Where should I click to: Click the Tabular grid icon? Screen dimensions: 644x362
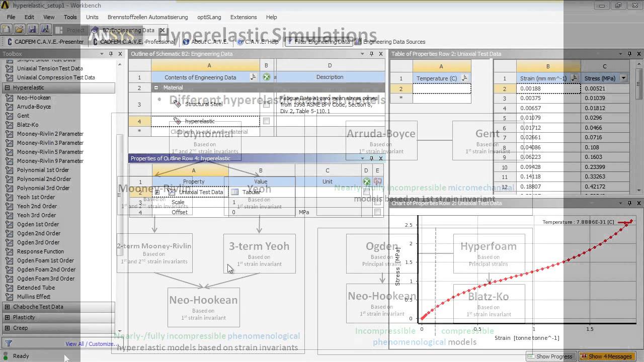tap(234, 192)
